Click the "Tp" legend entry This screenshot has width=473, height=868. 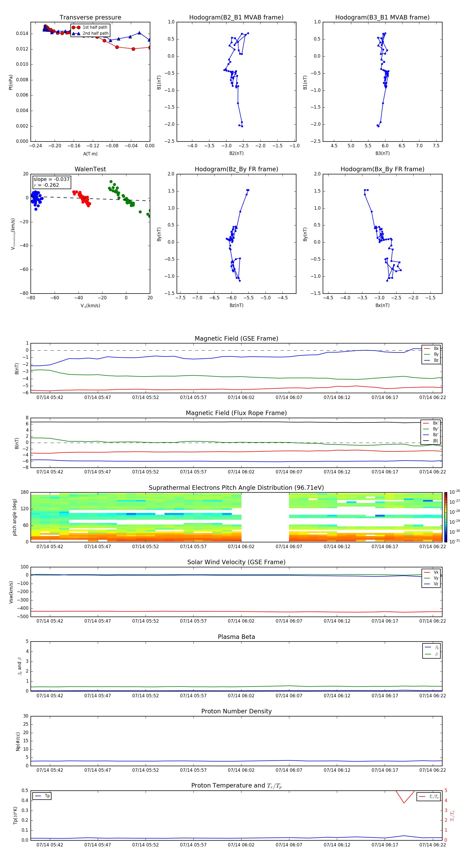click(x=42, y=796)
